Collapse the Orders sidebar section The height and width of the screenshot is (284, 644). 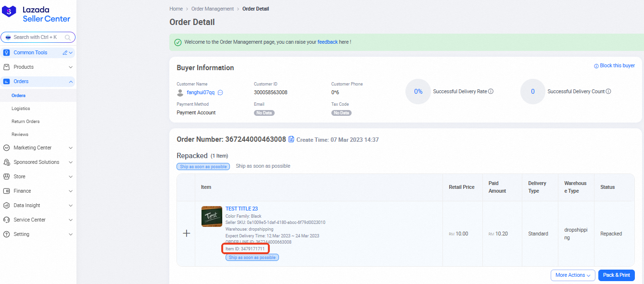71,82
